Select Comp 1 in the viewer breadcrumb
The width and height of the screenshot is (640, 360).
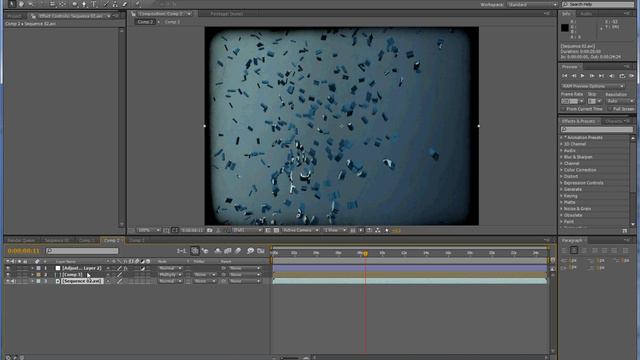point(172,22)
